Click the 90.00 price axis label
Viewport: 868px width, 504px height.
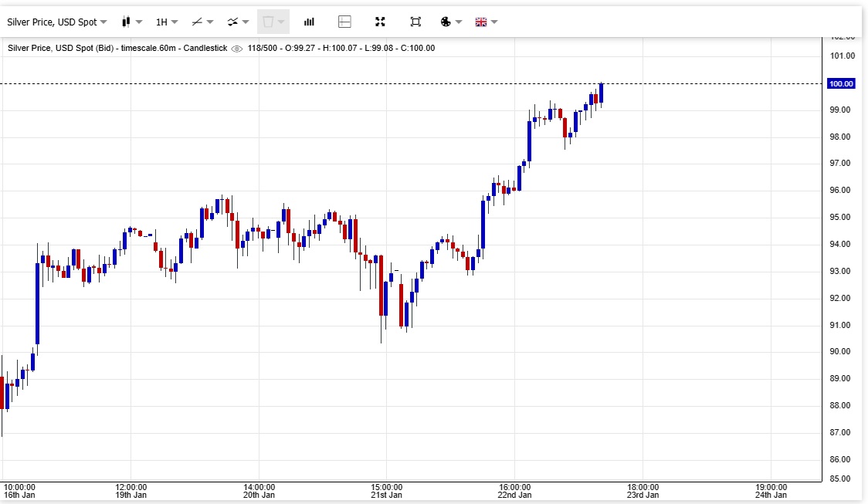click(x=839, y=352)
